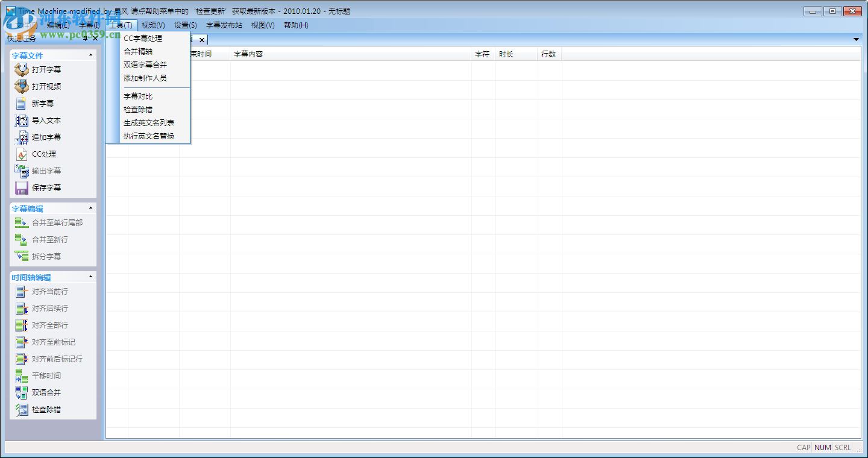Toggle the NUM indicator in status bar

(822, 448)
